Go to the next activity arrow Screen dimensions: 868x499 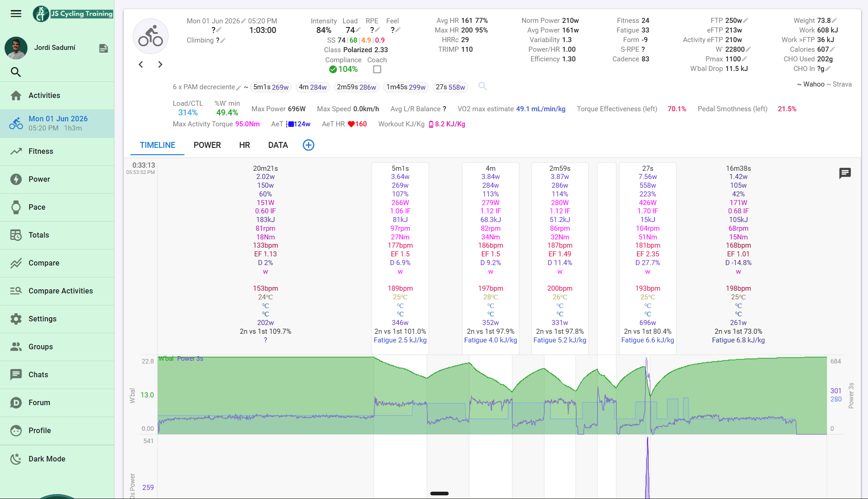coord(160,65)
